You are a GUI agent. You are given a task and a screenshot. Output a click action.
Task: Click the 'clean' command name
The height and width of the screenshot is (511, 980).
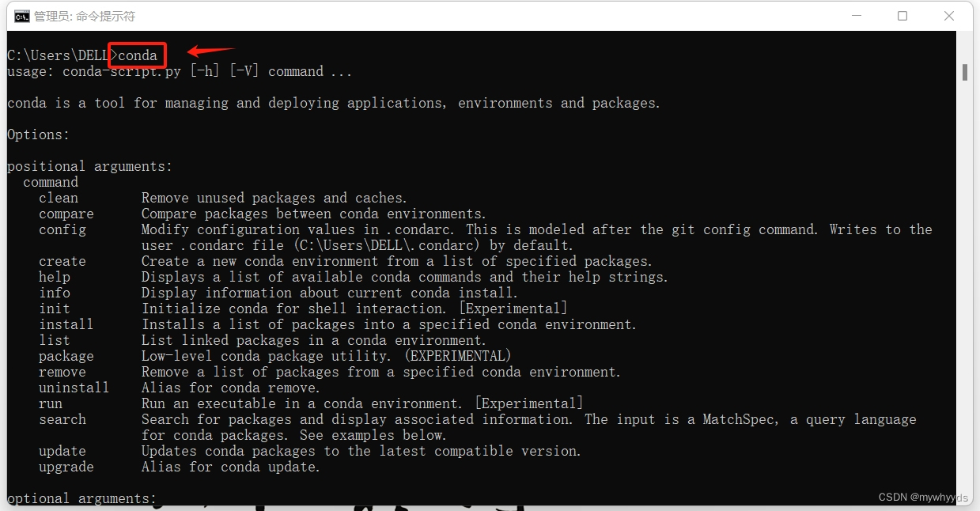(x=59, y=198)
